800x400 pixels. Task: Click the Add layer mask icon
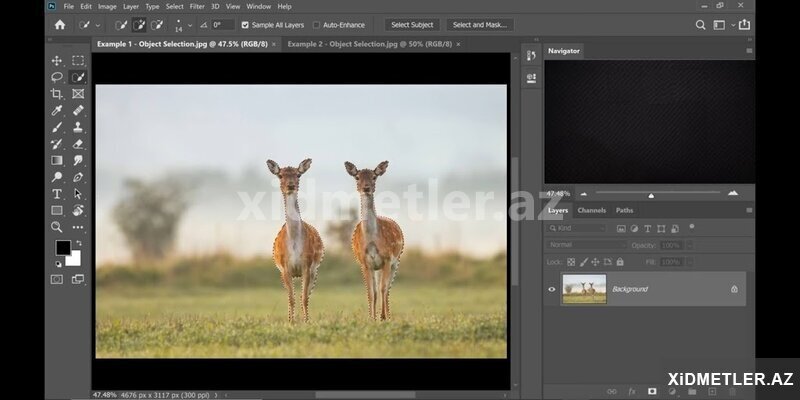tap(652, 391)
